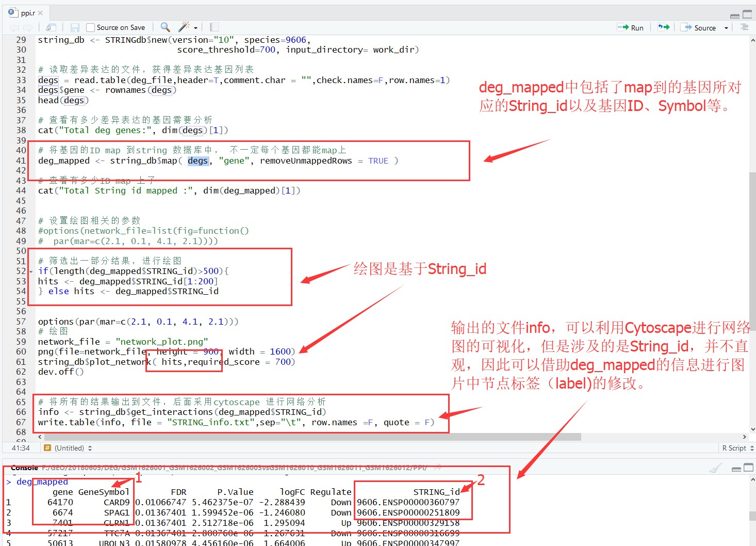Click the editor vertical scrollbar thumb

coord(752,250)
